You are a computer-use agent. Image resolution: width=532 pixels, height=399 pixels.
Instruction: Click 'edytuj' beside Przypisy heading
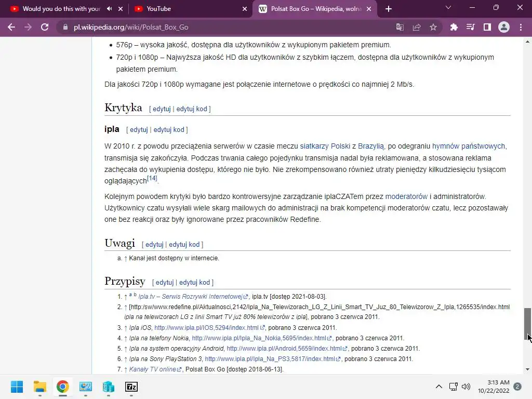coord(165,282)
